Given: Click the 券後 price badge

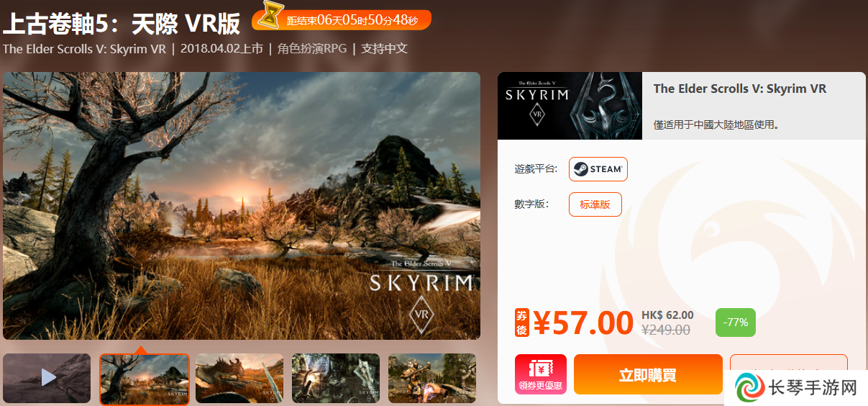Looking at the screenshot, I should (522, 322).
